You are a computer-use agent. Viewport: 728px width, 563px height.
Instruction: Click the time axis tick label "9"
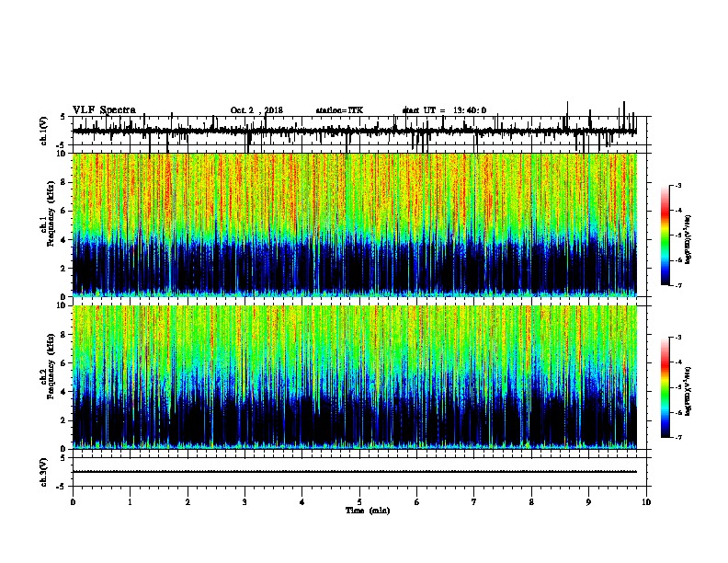[x=588, y=502]
